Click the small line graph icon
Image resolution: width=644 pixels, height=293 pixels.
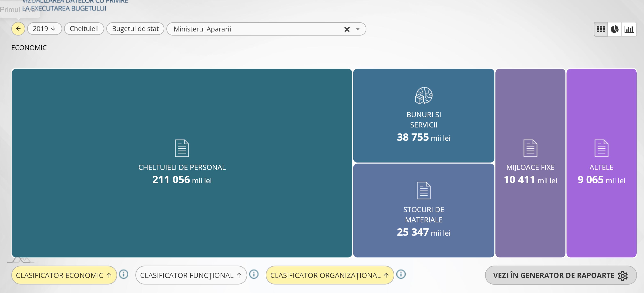coord(21,260)
